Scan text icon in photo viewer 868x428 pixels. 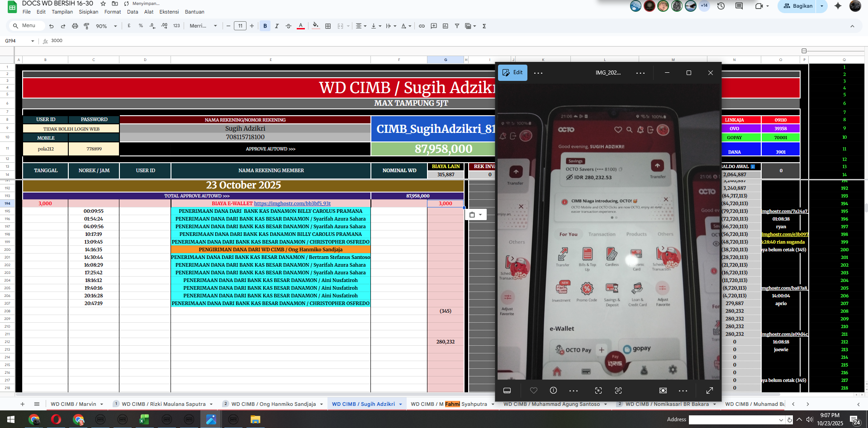click(x=618, y=390)
